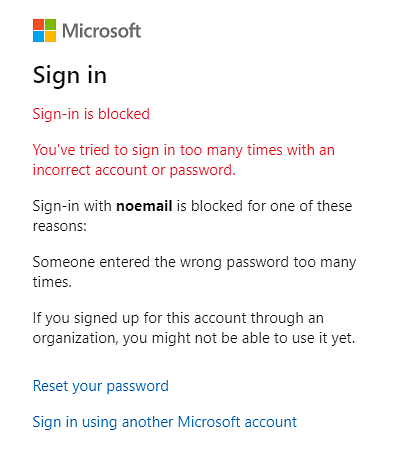Click the green square in the Microsoft logo
The width and height of the screenshot is (396, 462).
pyautogui.click(x=50, y=25)
